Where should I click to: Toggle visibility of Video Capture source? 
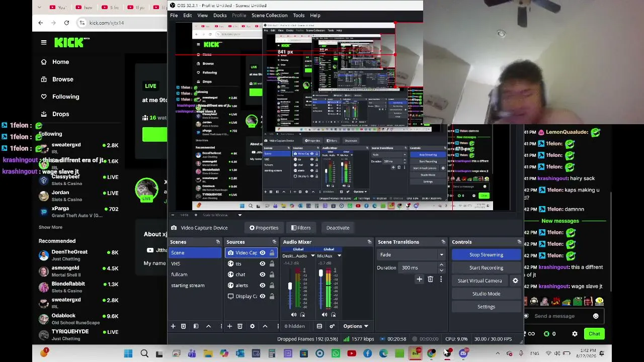(262, 253)
